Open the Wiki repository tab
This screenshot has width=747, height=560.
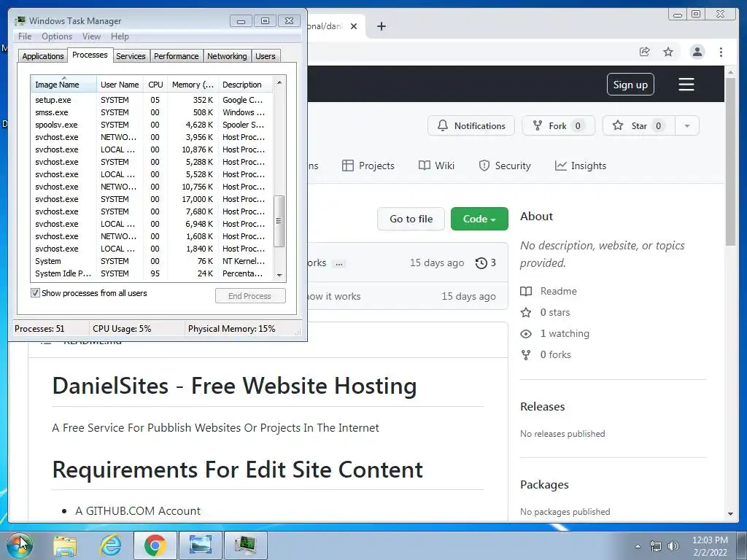click(x=436, y=166)
